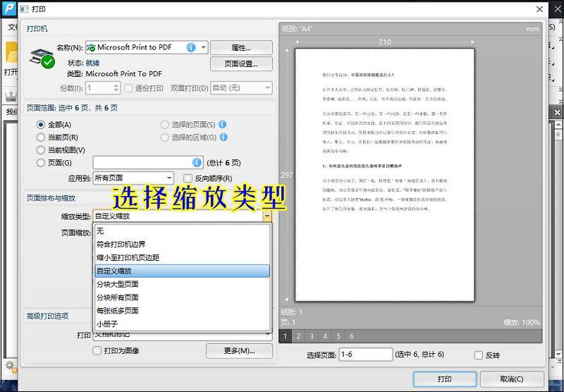Image resolution: width=564 pixels, height=392 pixels.
Task: Toggle 逐份打印 checkbox
Action: 128,88
